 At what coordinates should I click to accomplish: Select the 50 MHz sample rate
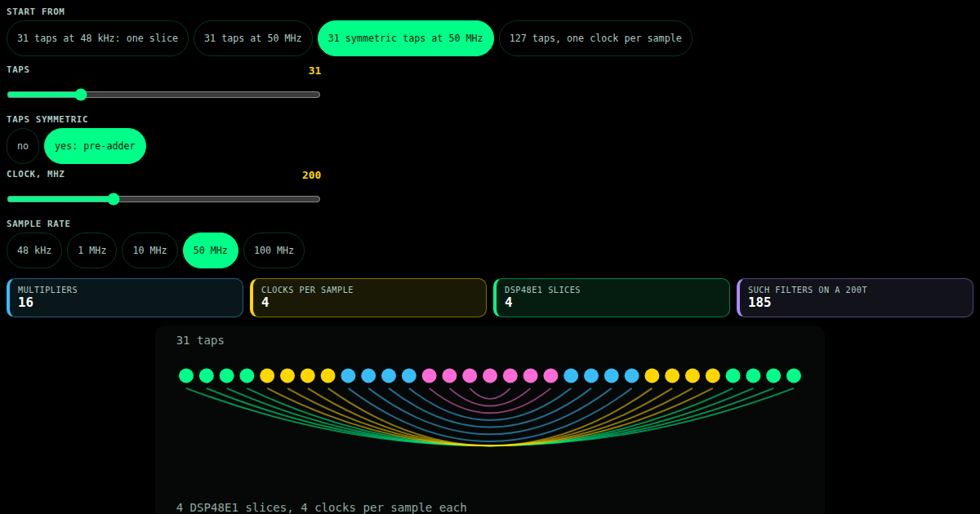211,250
